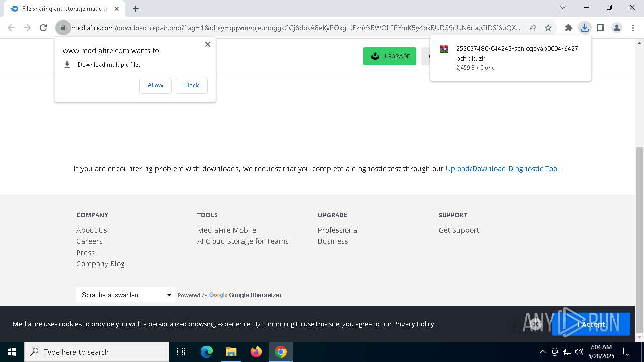Open the Careers link

(x=90, y=241)
